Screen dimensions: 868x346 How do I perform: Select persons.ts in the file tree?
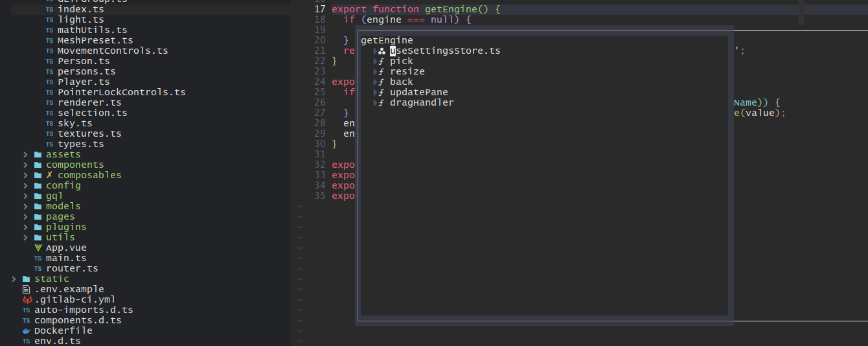tap(87, 72)
